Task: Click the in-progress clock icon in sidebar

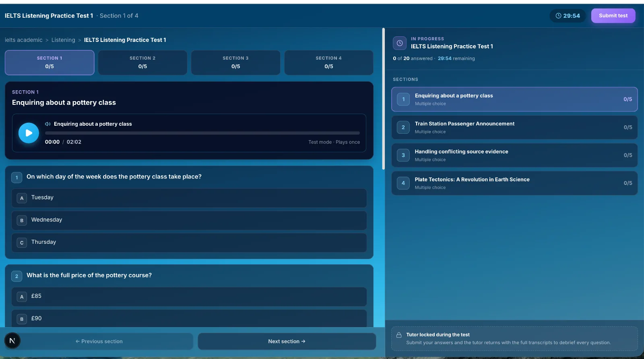Action: pos(400,43)
